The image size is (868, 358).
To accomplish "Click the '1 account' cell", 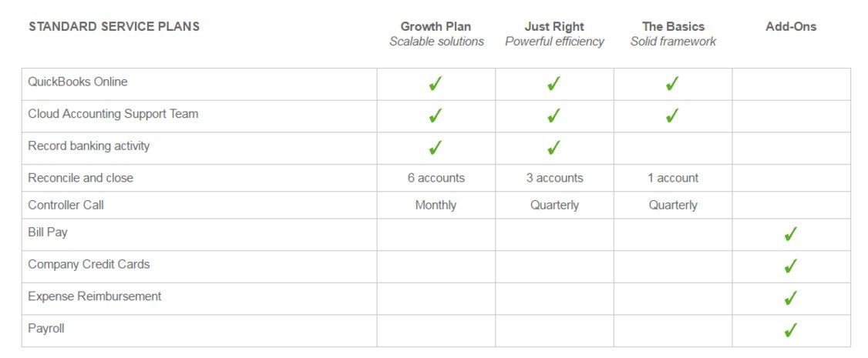I will [x=673, y=178].
